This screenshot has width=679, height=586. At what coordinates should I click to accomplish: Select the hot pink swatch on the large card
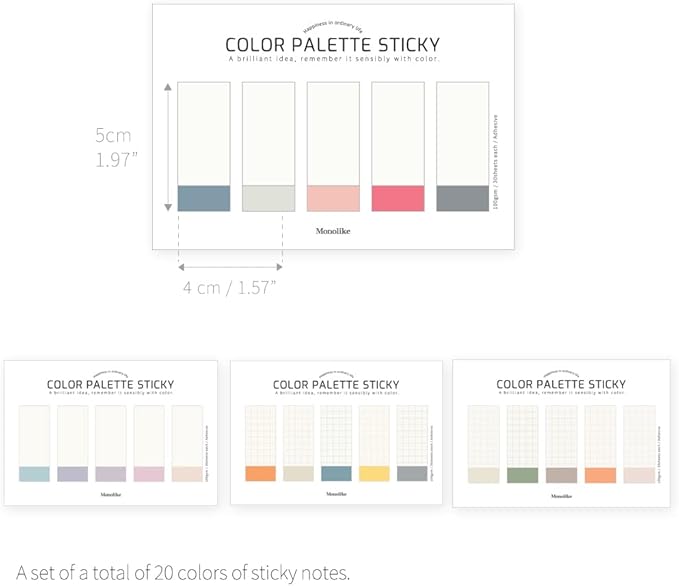[398, 198]
